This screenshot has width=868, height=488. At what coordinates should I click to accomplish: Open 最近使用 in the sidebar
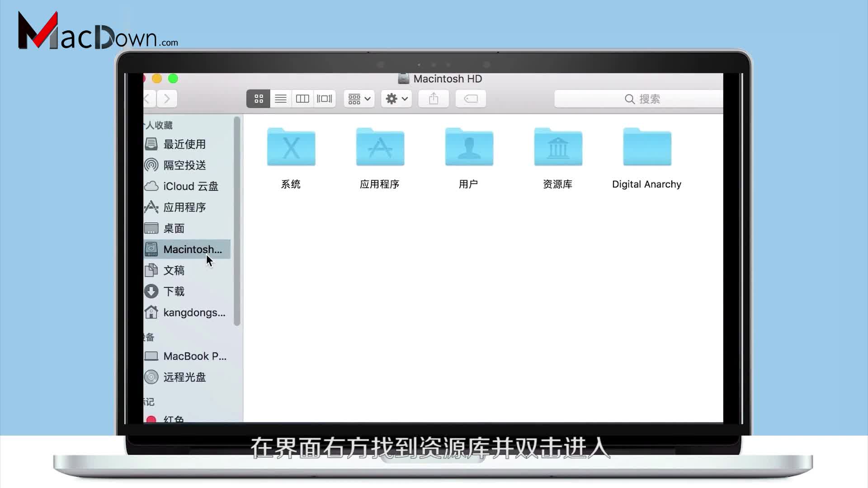(184, 144)
